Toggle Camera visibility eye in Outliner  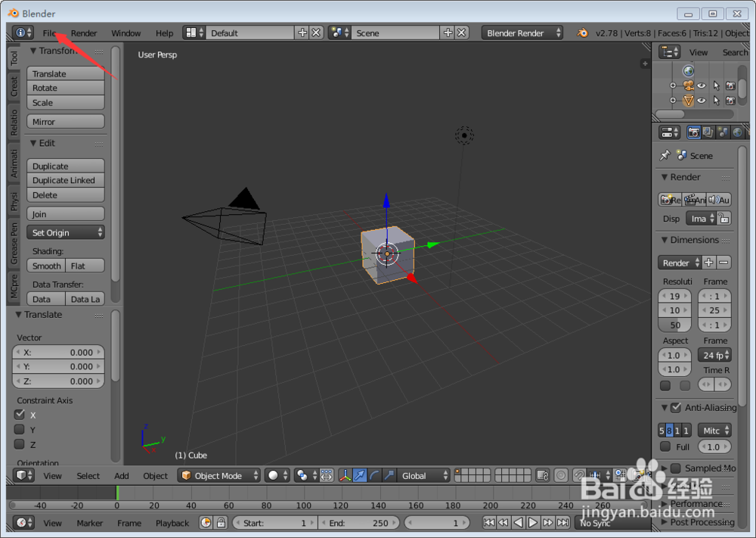tap(702, 86)
